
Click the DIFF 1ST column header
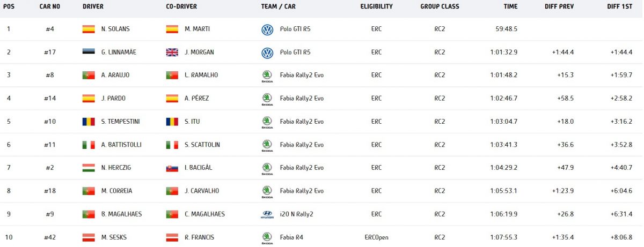[623, 6]
